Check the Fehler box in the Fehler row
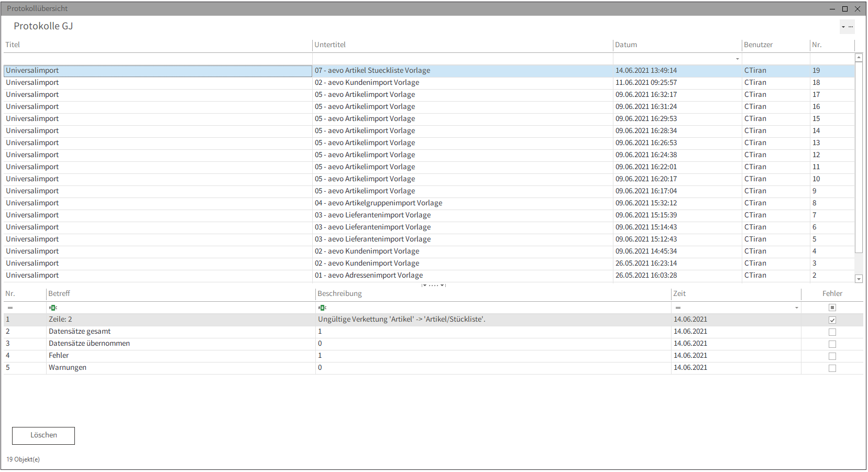 (x=832, y=356)
